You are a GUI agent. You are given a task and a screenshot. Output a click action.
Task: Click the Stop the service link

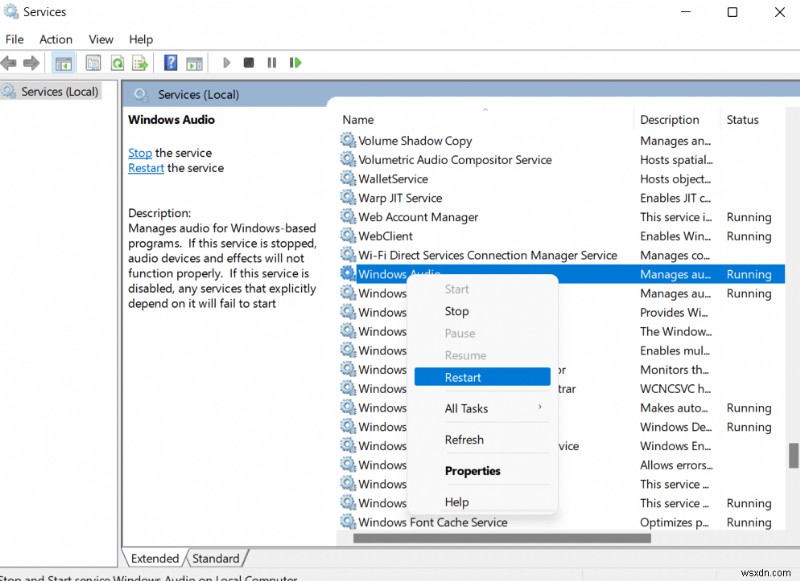[x=139, y=152]
